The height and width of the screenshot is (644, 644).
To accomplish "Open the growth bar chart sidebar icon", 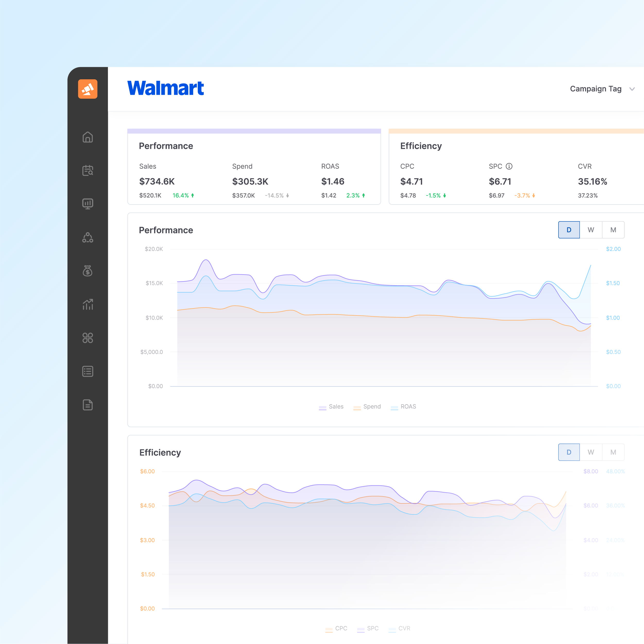I will point(88,304).
